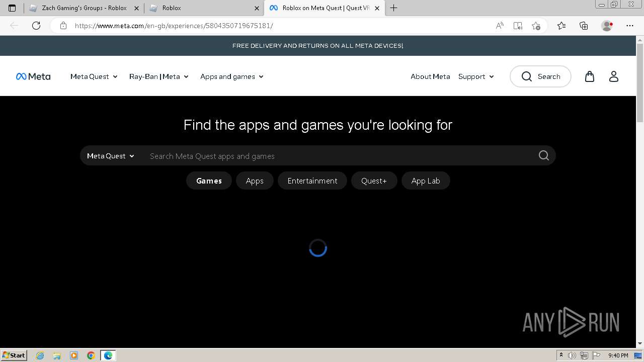The width and height of the screenshot is (644, 362).
Task: Click the Meta logo
Action: [33, 76]
